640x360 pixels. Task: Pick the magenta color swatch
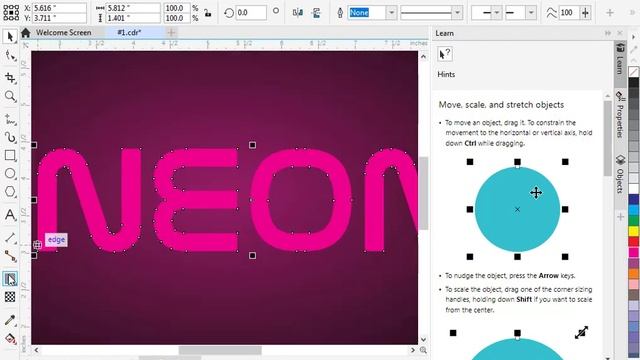(x=634, y=252)
